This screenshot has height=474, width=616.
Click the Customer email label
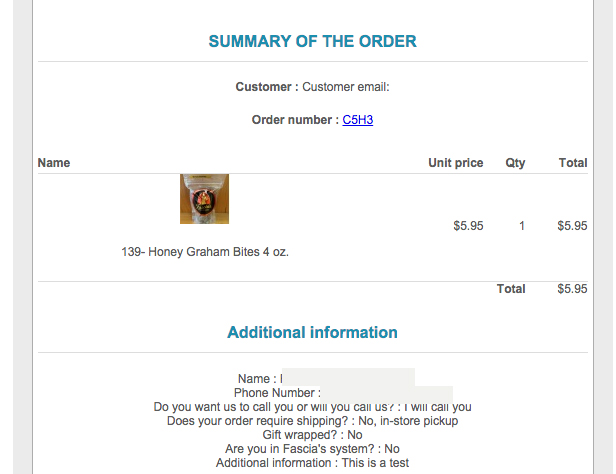[345, 87]
